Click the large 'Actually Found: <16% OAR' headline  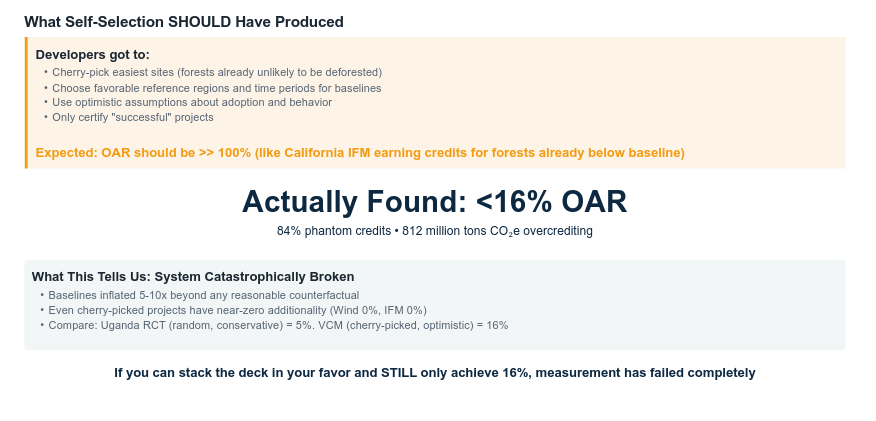pyautogui.click(x=434, y=201)
